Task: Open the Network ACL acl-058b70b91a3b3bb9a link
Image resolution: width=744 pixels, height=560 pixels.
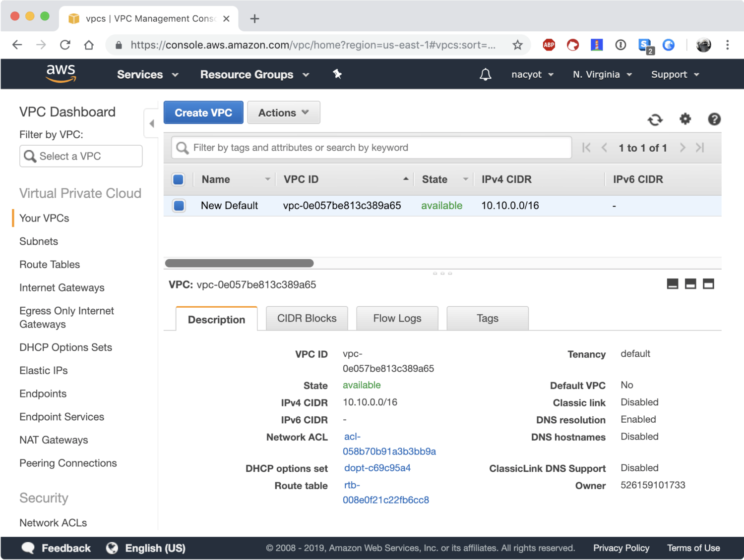Action: coord(389,444)
